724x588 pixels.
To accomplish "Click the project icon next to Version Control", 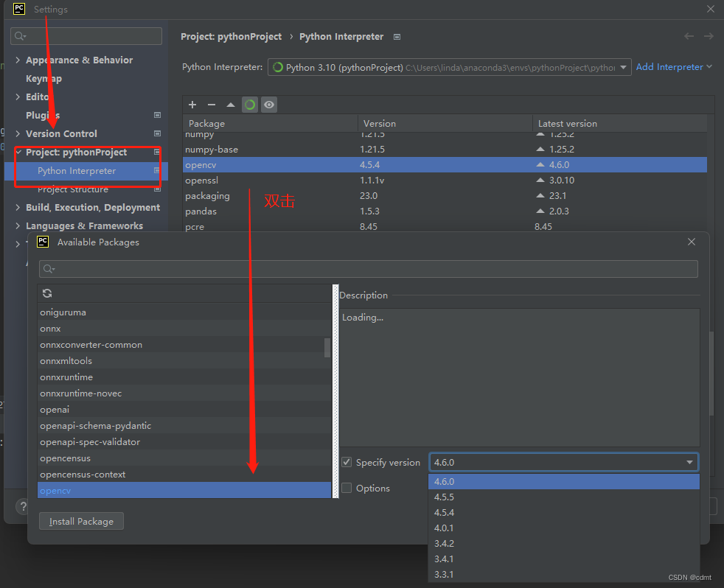I will pos(157,133).
